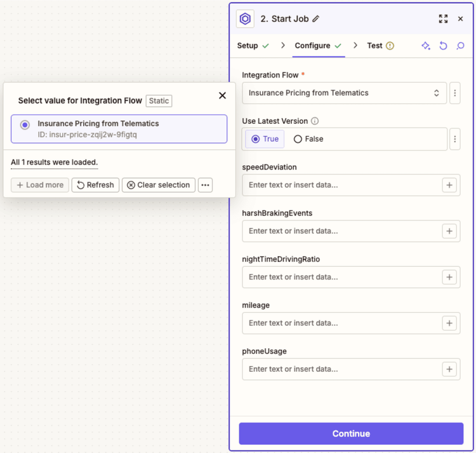This screenshot has width=476, height=453.
Task: Click the Refresh button in the popup
Action: 95,185
